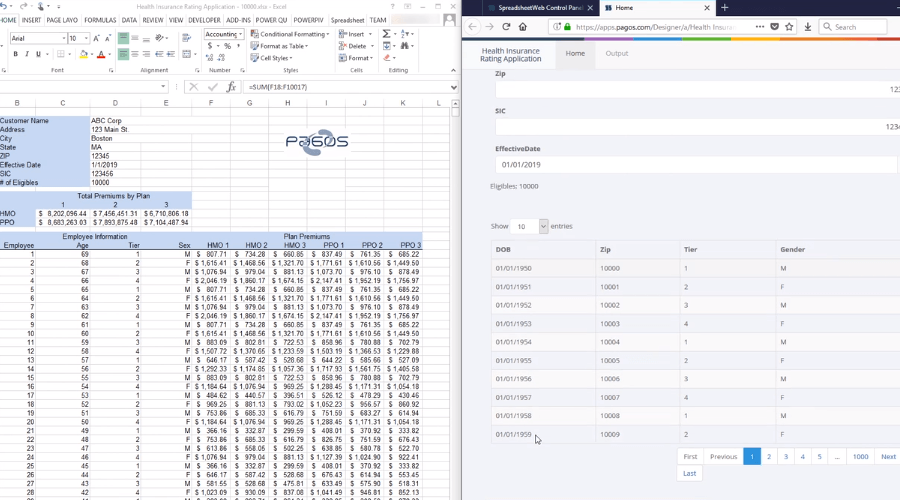
Task: Toggle Bold formatting in Excel ribbon
Action: [x=15, y=54]
